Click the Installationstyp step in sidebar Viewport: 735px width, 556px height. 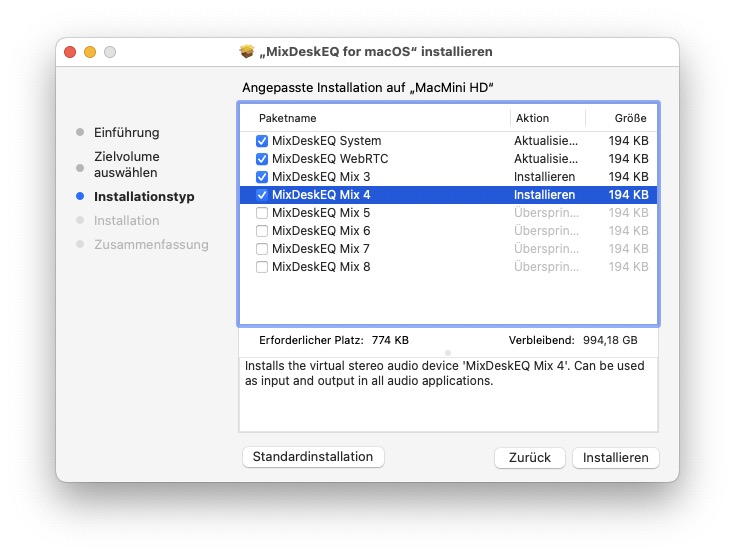144,197
